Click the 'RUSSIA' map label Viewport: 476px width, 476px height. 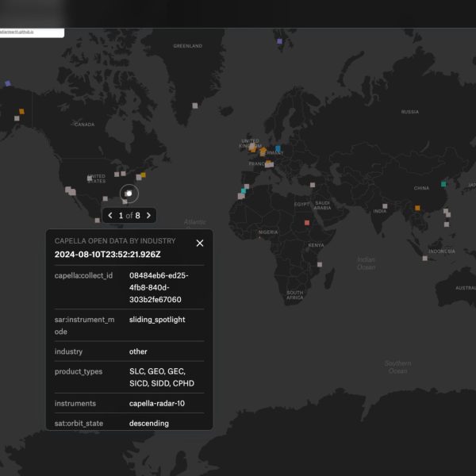pyautogui.click(x=410, y=112)
